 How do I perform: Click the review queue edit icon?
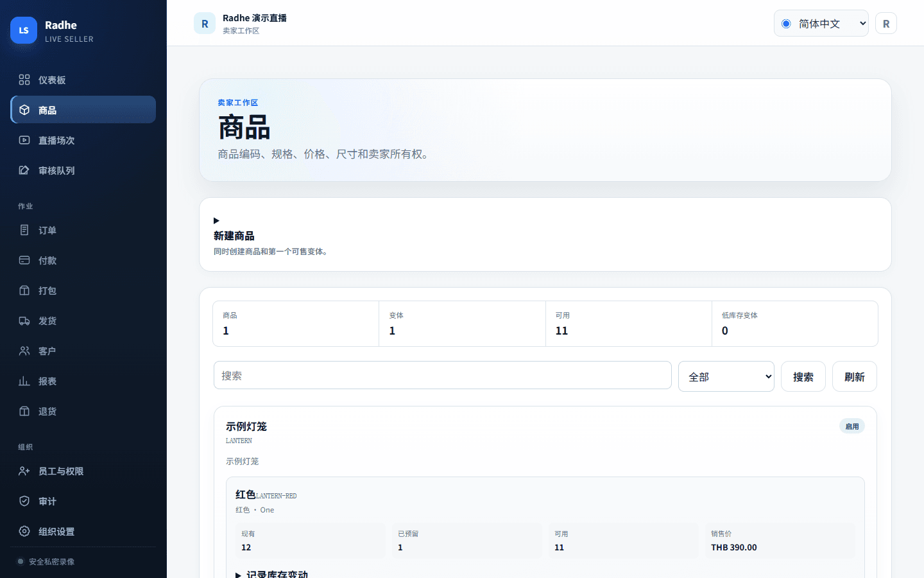(x=24, y=170)
